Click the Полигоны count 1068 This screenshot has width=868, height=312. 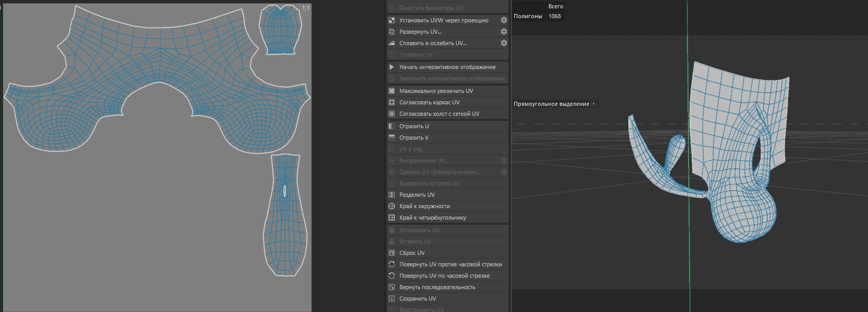click(x=555, y=16)
